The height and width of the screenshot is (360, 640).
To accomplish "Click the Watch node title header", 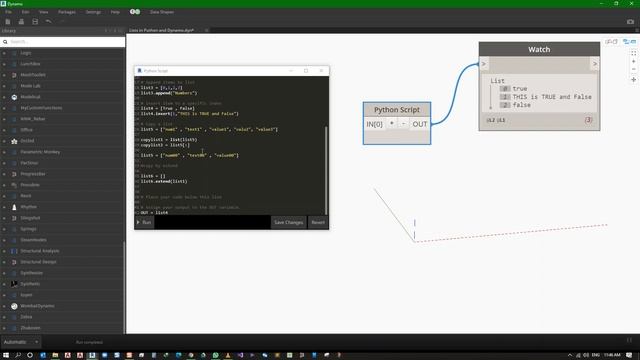I will click(x=539, y=49).
